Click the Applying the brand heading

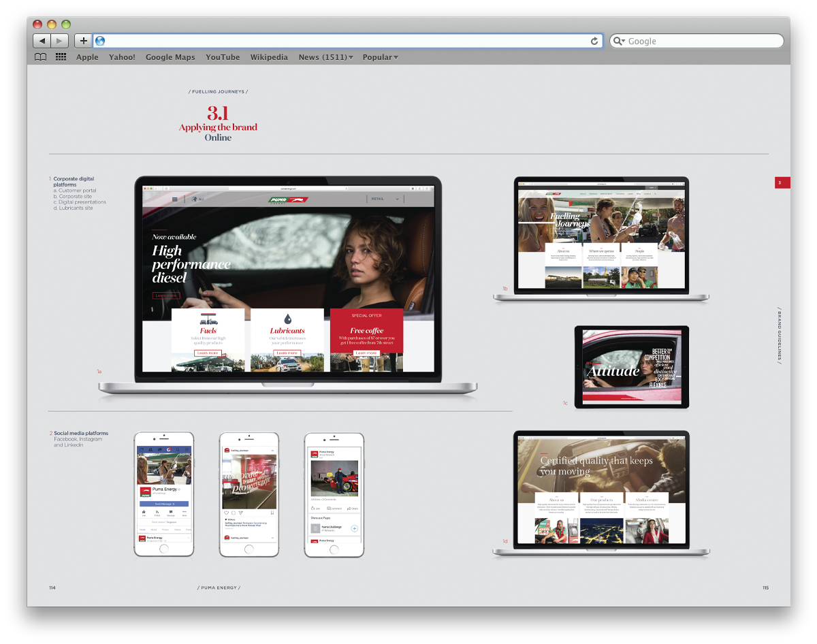pos(218,127)
